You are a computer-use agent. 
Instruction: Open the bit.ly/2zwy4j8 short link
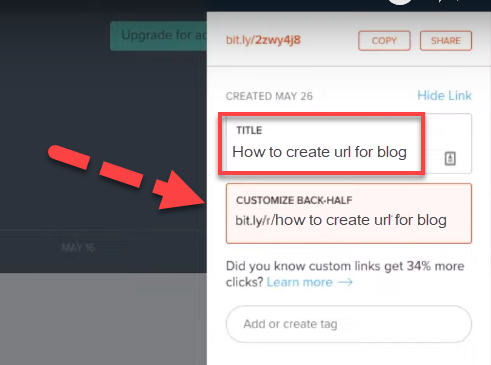[x=263, y=40]
